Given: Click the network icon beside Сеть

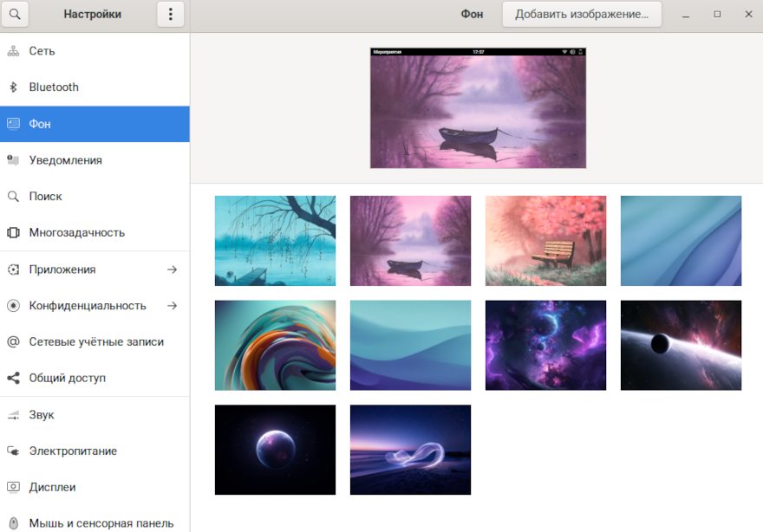Looking at the screenshot, I should point(13,51).
